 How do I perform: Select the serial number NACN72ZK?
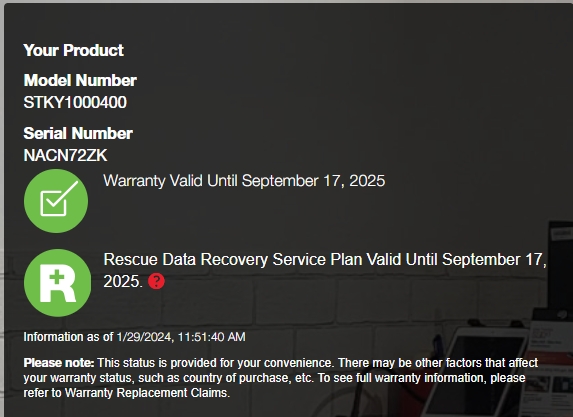point(65,155)
